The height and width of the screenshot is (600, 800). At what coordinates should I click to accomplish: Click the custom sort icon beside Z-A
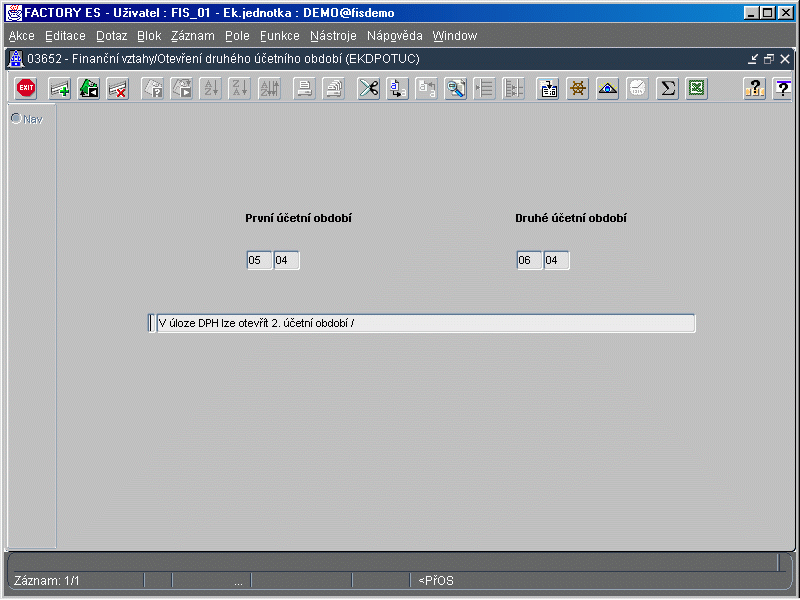point(269,88)
